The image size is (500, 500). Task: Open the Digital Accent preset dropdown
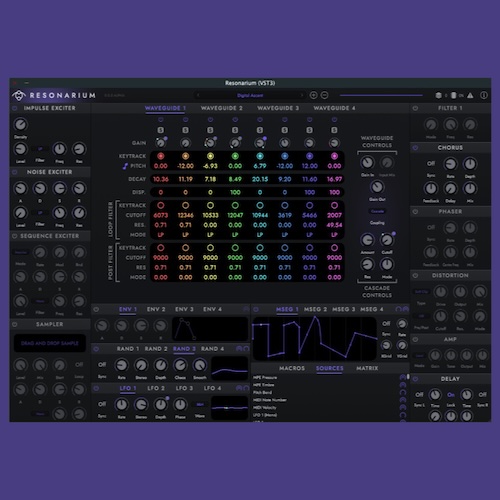[250, 95]
